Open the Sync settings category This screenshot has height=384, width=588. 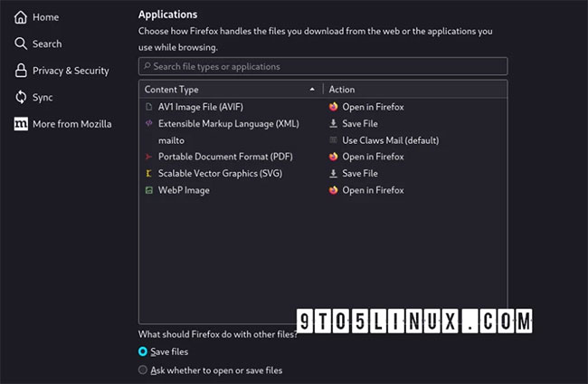pos(33,97)
